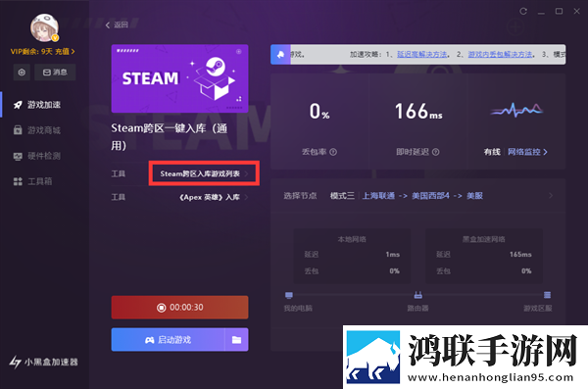The height and width of the screenshot is (389, 588).
Task: Click the help icon beside 即时延迟
Action: tap(435, 152)
